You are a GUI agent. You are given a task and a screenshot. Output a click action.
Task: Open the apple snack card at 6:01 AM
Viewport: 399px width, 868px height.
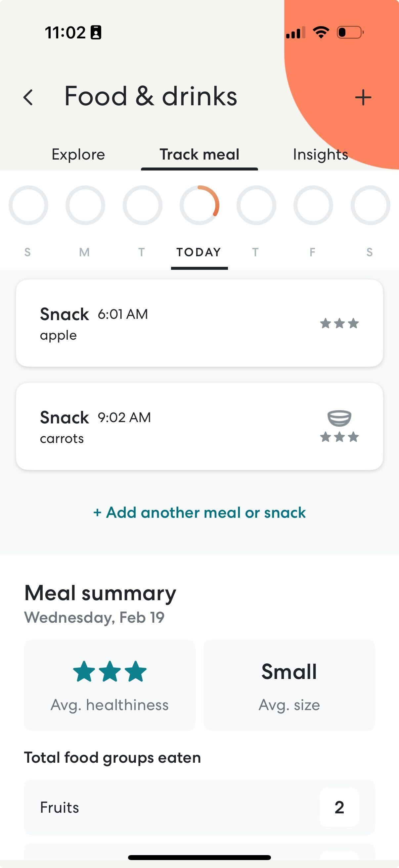pyautogui.click(x=199, y=323)
